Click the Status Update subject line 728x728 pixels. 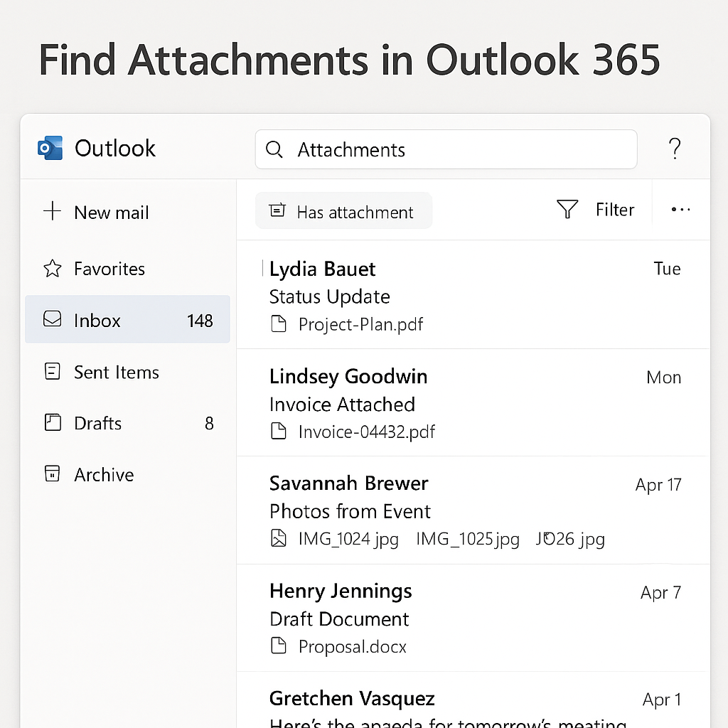coord(330,297)
